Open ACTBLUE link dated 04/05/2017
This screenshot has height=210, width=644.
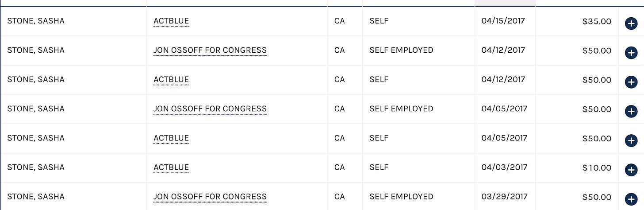[x=171, y=138]
